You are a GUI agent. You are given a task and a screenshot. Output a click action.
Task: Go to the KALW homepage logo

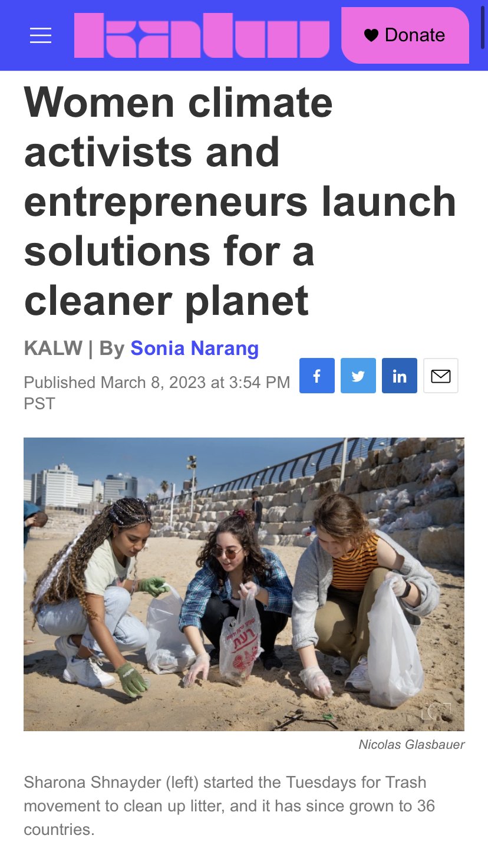coord(202,35)
